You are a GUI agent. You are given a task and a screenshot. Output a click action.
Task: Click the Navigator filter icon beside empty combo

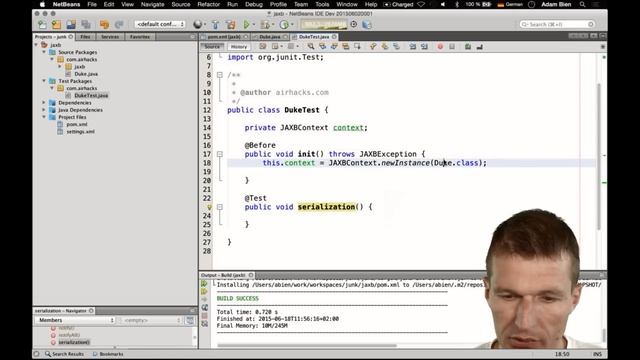[190, 320]
